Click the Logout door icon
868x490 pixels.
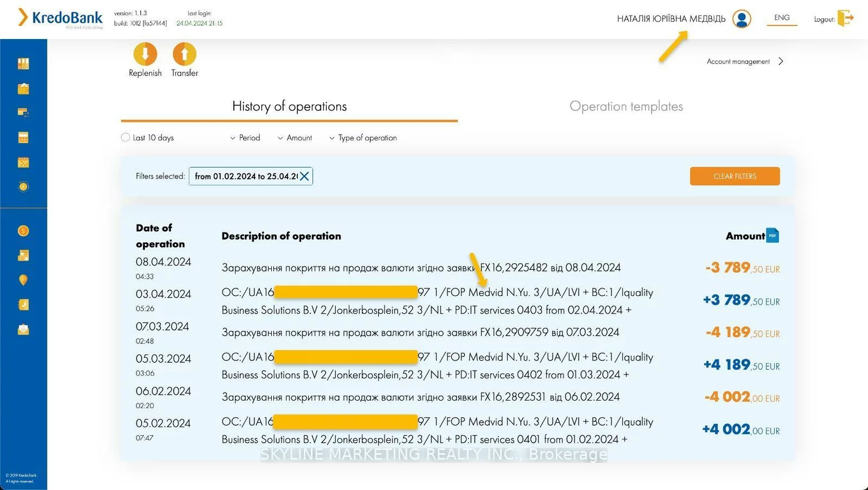click(x=845, y=18)
